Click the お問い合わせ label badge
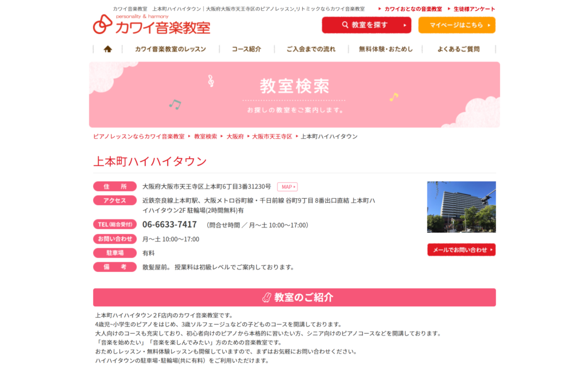Image resolution: width=588 pixels, height=366 pixels. click(115, 239)
